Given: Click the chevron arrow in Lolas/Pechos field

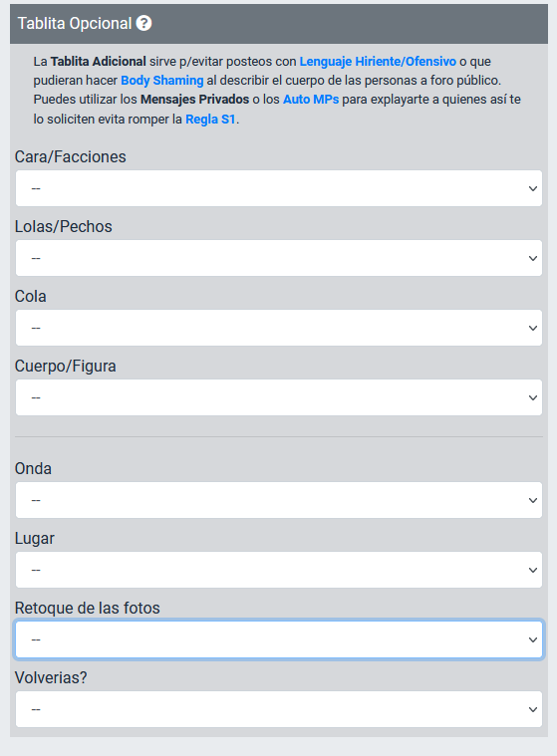Looking at the screenshot, I should [x=532, y=258].
